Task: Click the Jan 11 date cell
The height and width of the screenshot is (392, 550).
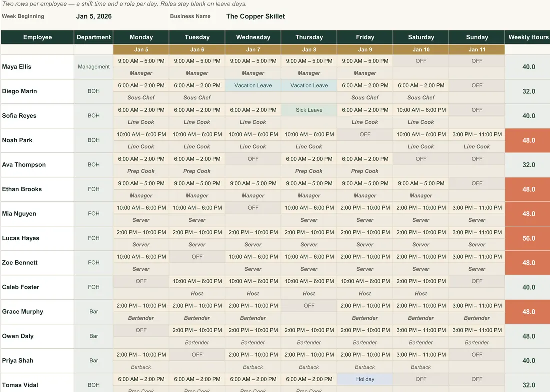Action: [x=477, y=50]
